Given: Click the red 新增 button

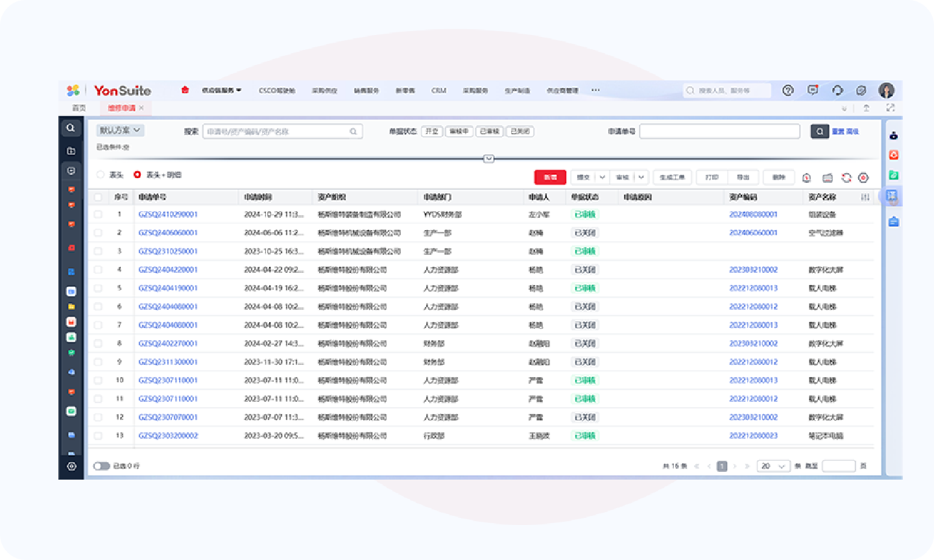Looking at the screenshot, I should tap(550, 178).
